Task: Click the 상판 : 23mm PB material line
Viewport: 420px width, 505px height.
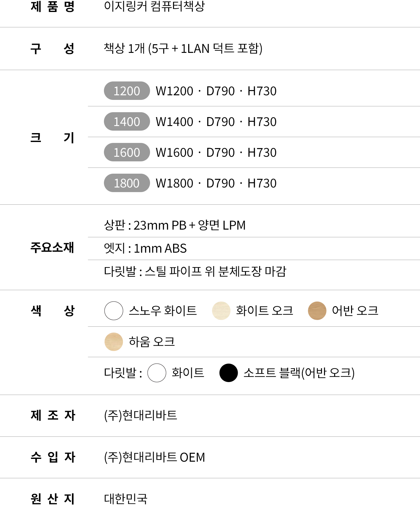Action: 175,225
